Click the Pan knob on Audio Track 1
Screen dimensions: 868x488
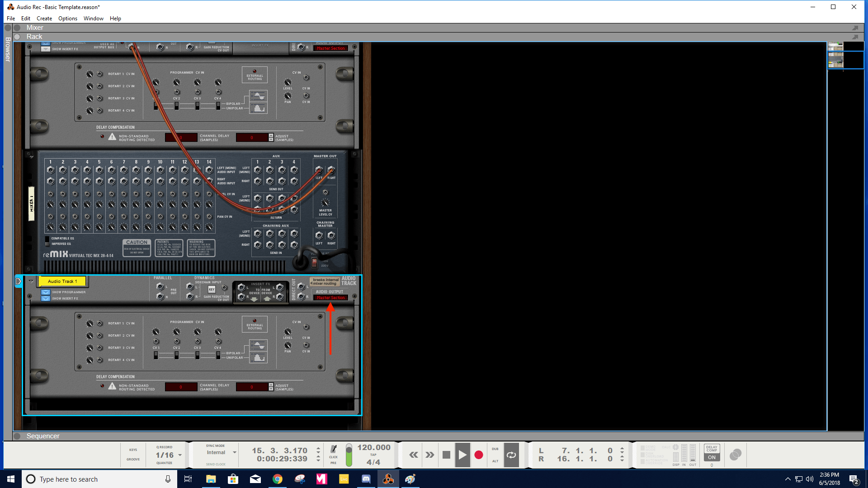[x=288, y=345]
